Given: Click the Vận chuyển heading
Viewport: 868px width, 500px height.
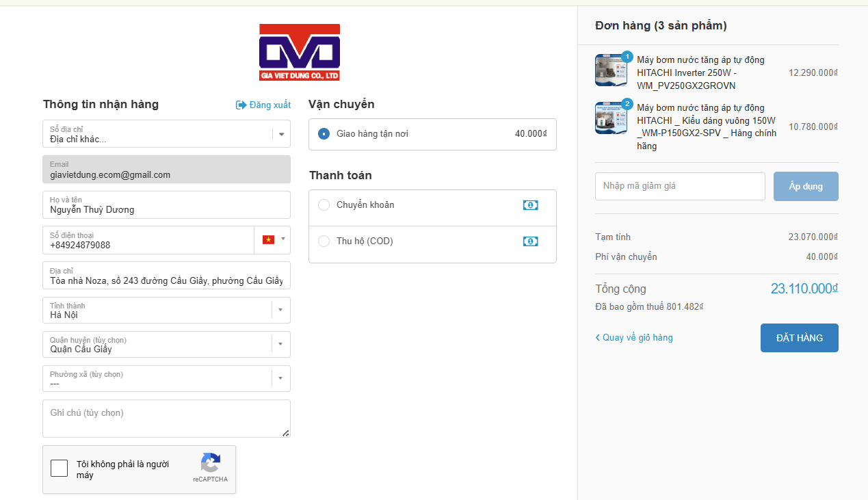Looking at the screenshot, I should coord(341,105).
